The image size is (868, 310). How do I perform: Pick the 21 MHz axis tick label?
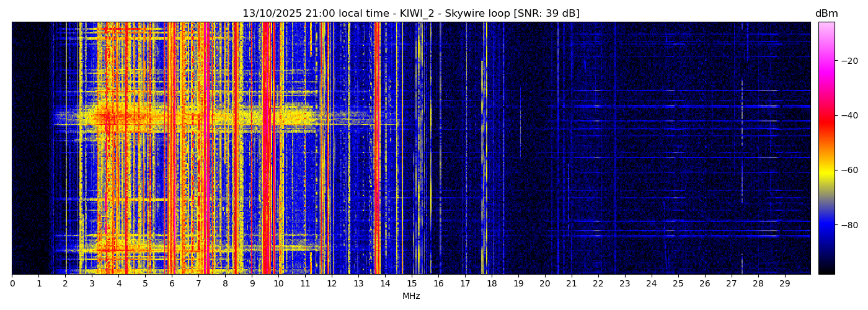click(571, 284)
